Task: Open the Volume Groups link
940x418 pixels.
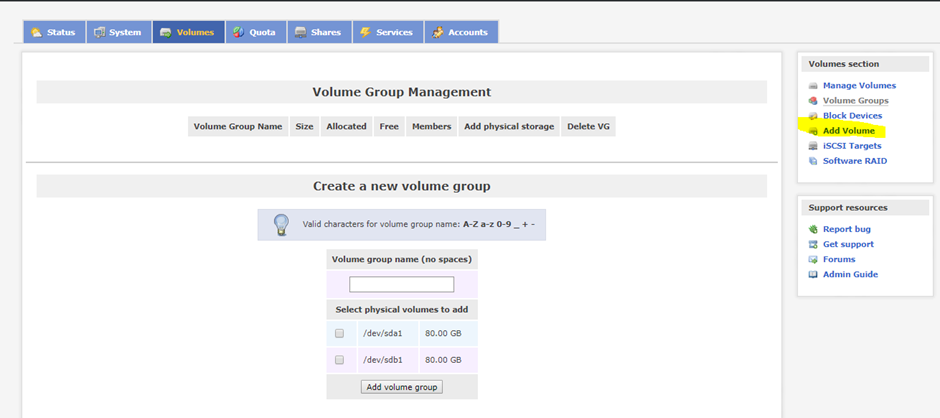Action: click(855, 101)
